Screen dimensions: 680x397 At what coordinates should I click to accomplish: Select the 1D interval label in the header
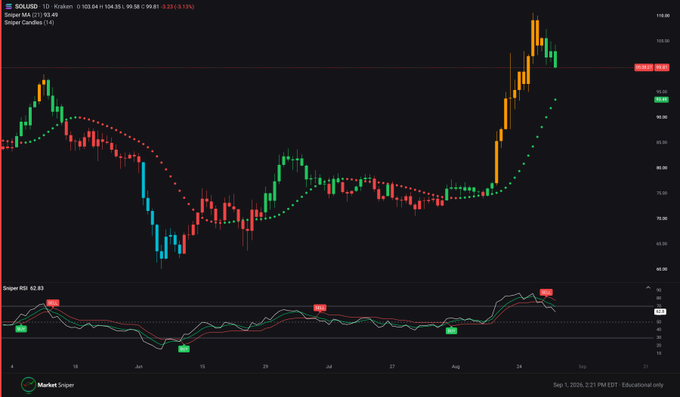click(46, 7)
